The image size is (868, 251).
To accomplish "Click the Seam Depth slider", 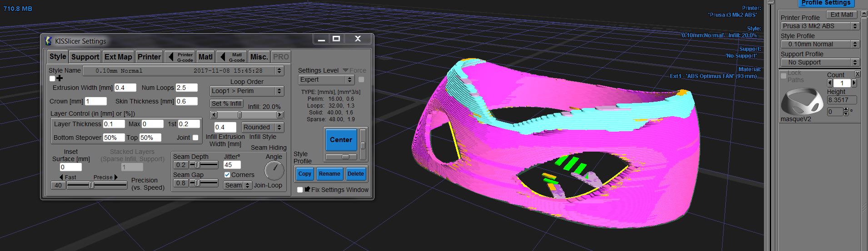I will point(203,165).
